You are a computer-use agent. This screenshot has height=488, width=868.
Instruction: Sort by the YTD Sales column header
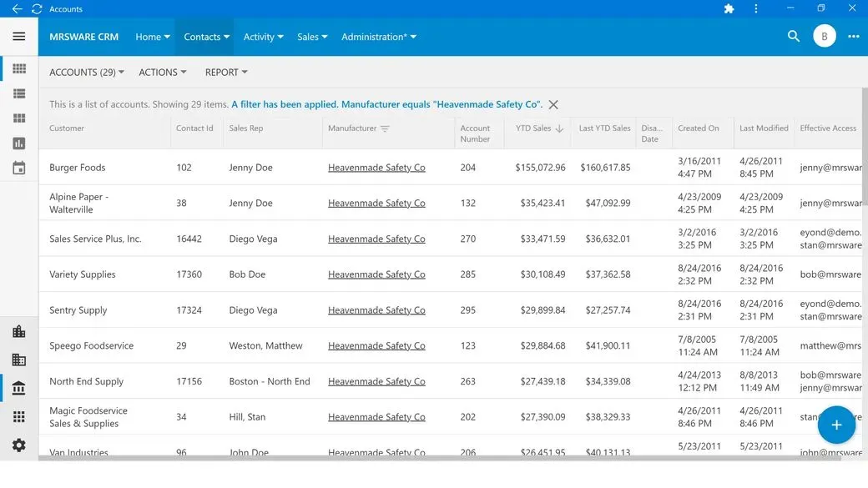tap(534, 128)
